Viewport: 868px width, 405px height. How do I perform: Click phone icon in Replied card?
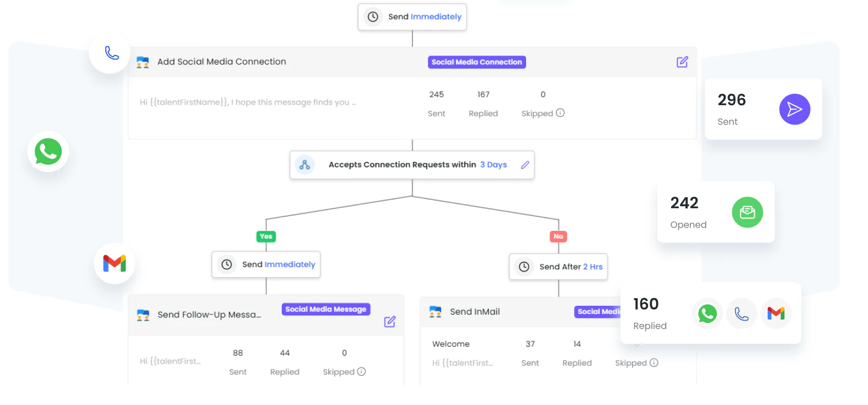(741, 314)
